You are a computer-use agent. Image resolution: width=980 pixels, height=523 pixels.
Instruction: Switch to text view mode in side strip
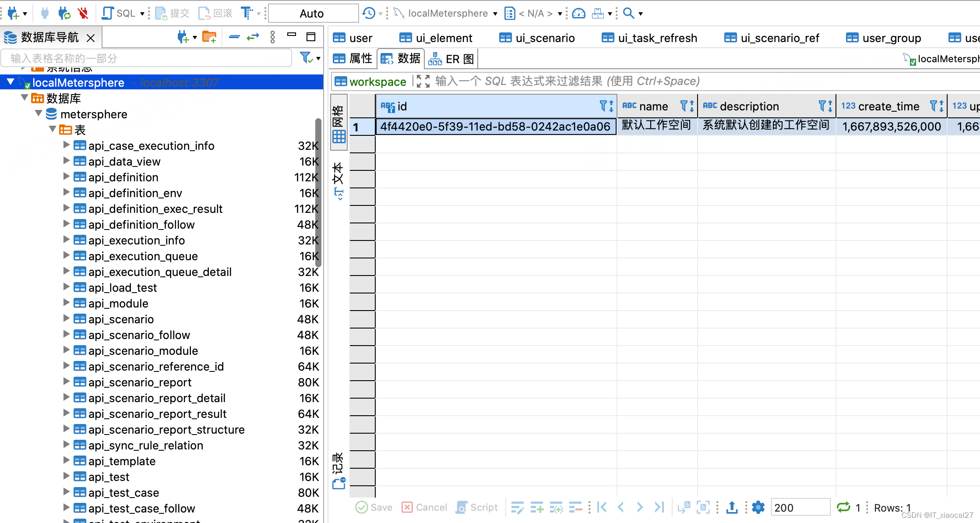[339, 180]
